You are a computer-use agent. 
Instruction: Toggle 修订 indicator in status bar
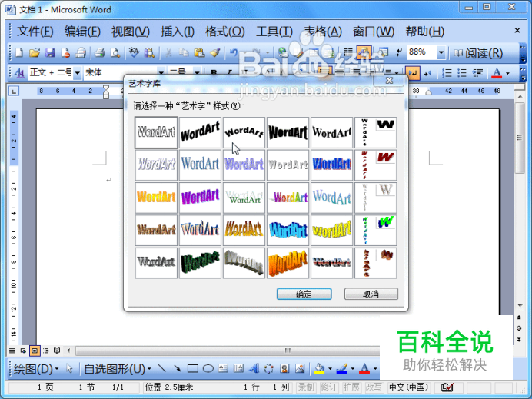328,387
